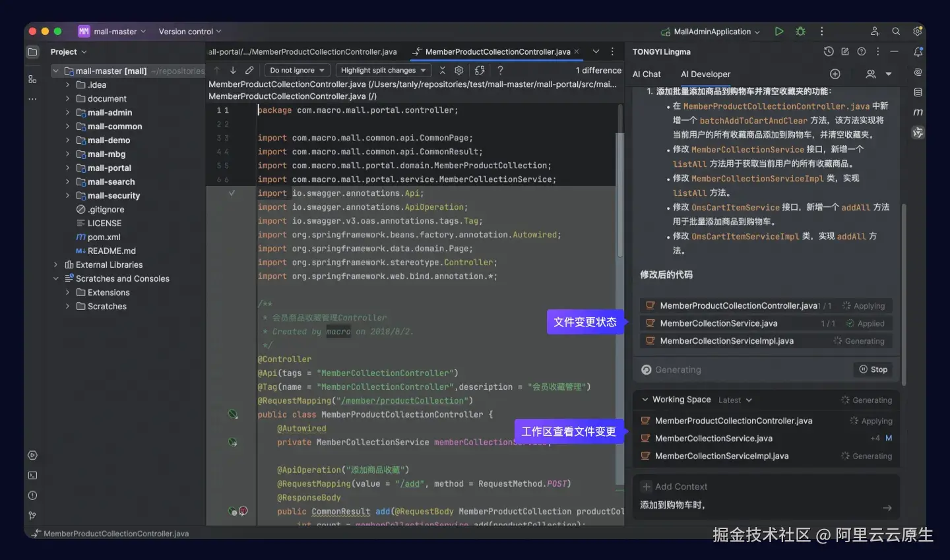Open the Terminal tool window icon
This screenshot has width=950, height=560.
coord(32,475)
